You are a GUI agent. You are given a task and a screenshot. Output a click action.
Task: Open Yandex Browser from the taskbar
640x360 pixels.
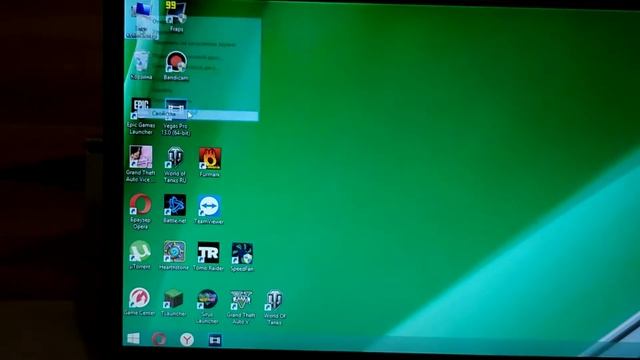(x=187, y=339)
